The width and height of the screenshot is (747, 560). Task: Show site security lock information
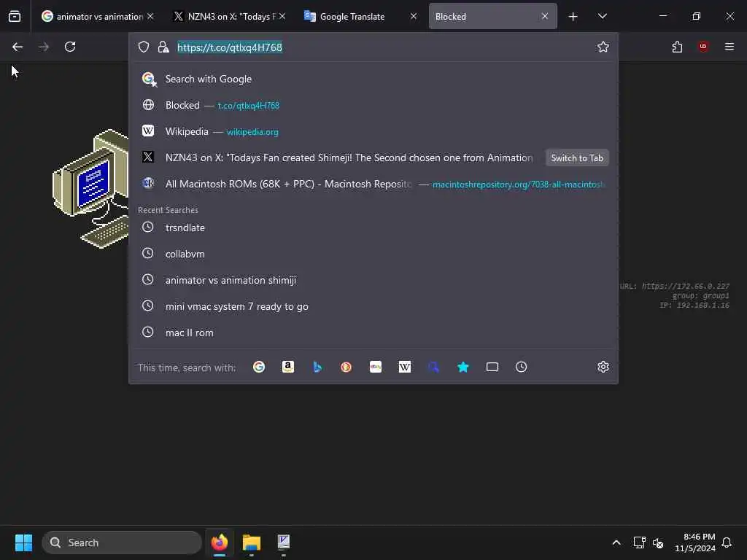[163, 47]
